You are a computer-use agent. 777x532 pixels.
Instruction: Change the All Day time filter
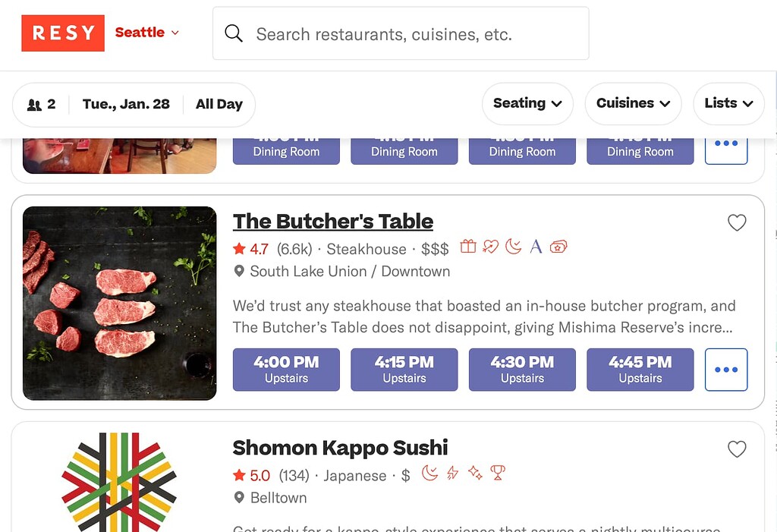pyautogui.click(x=219, y=104)
